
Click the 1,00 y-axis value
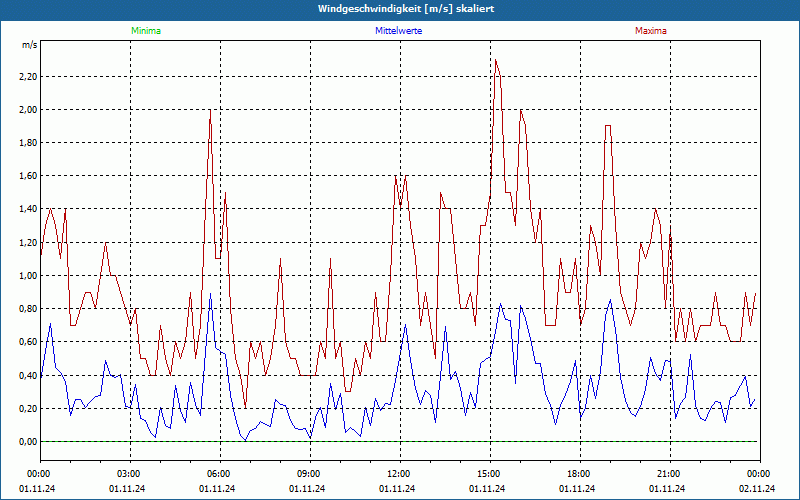29,276
